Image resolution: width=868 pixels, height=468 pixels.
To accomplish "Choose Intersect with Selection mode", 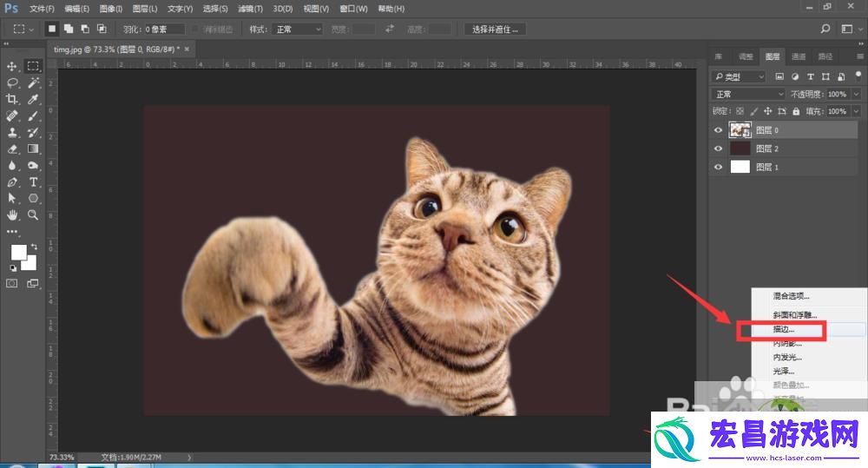I will click(102, 29).
